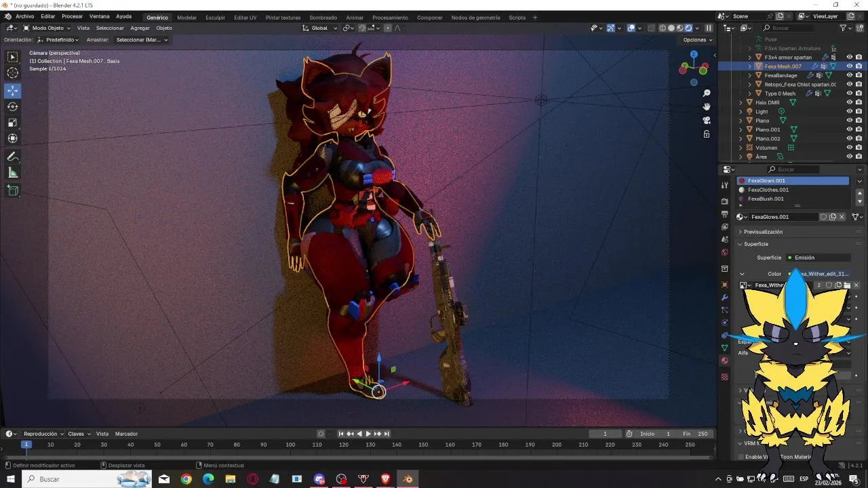868x488 pixels.
Task: Hide Halo DMR in the viewport
Action: 850,102
